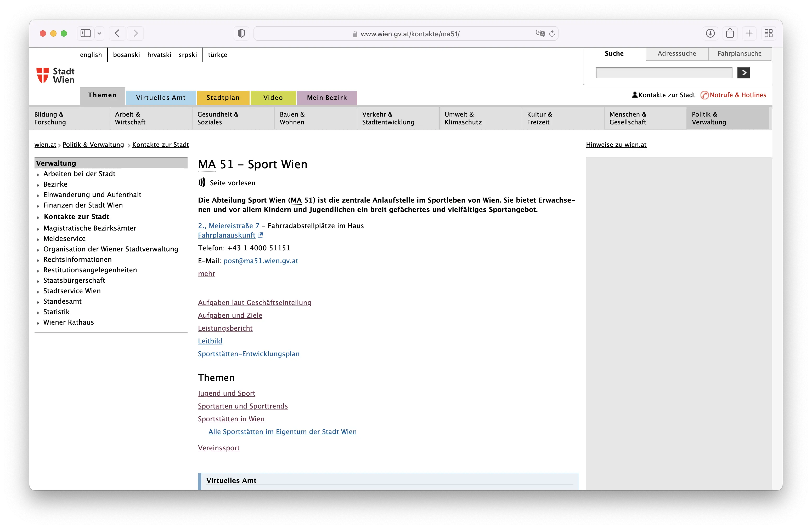Switch language to english

pos(91,55)
